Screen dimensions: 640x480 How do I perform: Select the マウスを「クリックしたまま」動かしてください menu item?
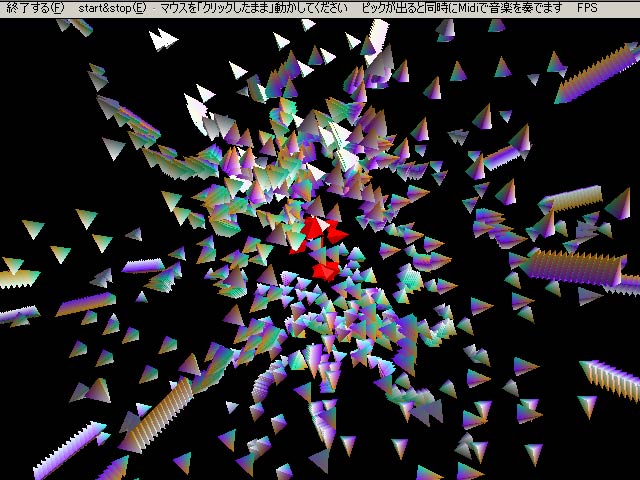[x=254, y=8]
